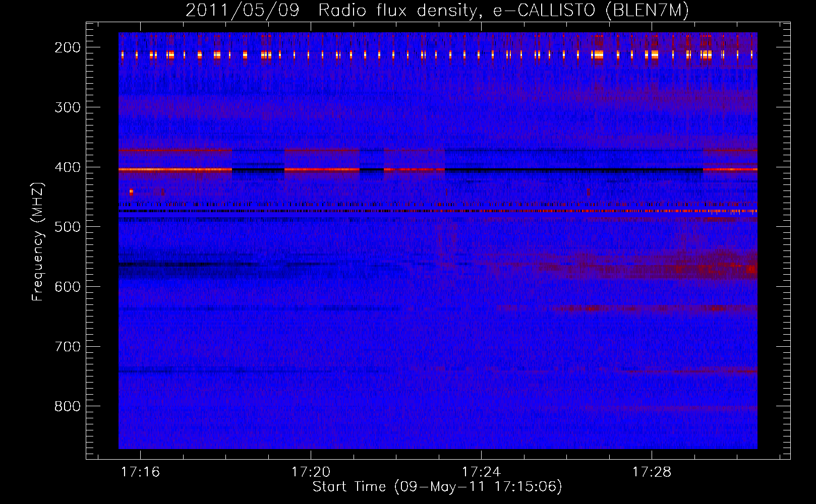Image resolution: width=816 pixels, height=504 pixels.
Task: Click the 800 frequency tick label
Action: point(68,406)
